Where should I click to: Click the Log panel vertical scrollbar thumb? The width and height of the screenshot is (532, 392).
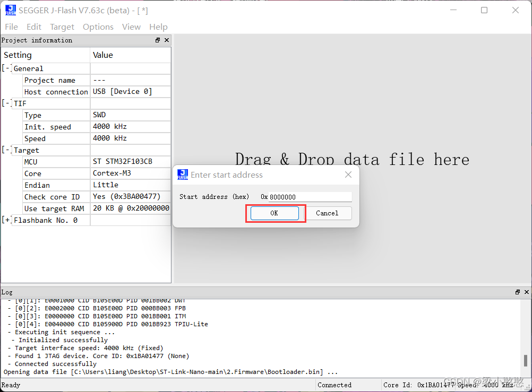pos(525,361)
